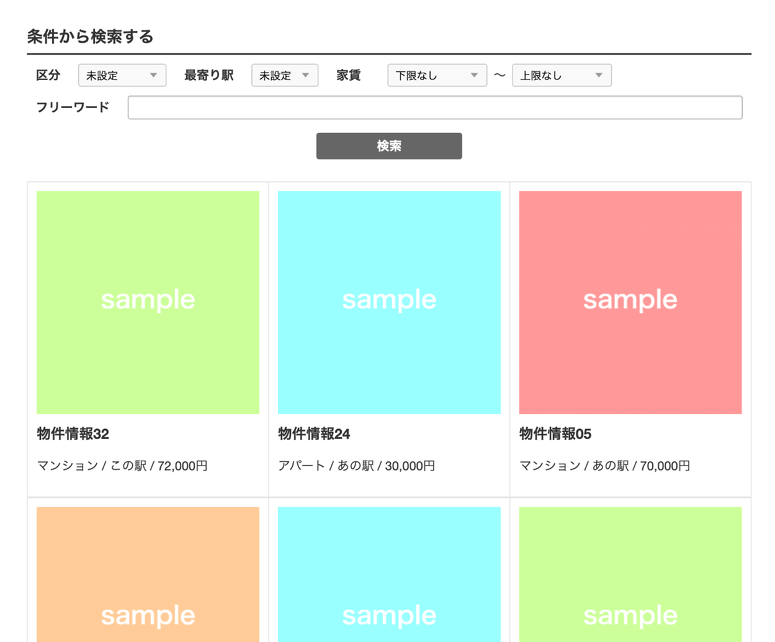The image size is (775, 642).
Task: Click the フリーワード text input field
Action: click(x=435, y=108)
